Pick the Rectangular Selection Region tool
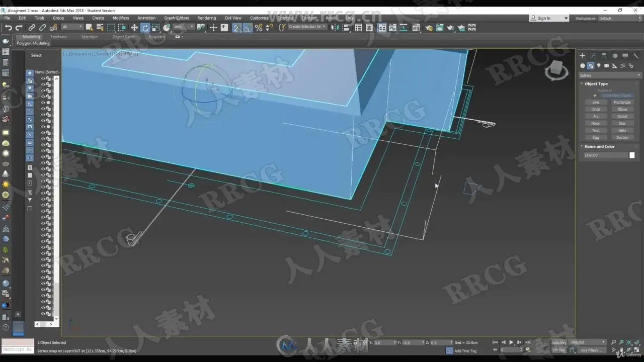This screenshot has height=362, width=644. click(111, 28)
